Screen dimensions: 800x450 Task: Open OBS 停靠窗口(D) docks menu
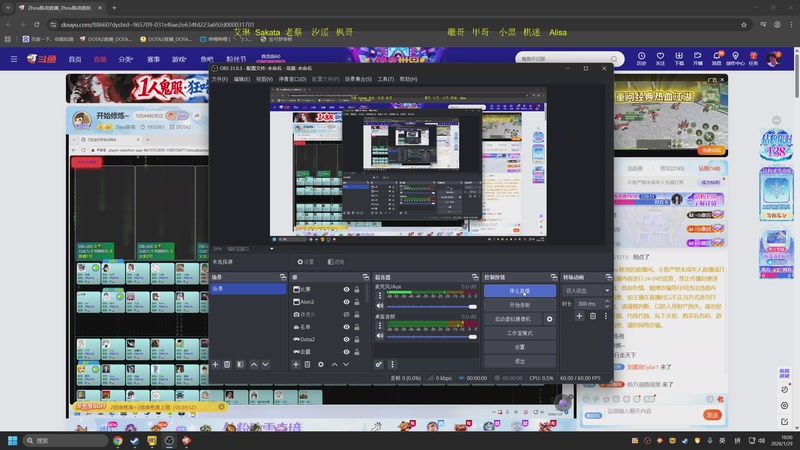(x=292, y=79)
